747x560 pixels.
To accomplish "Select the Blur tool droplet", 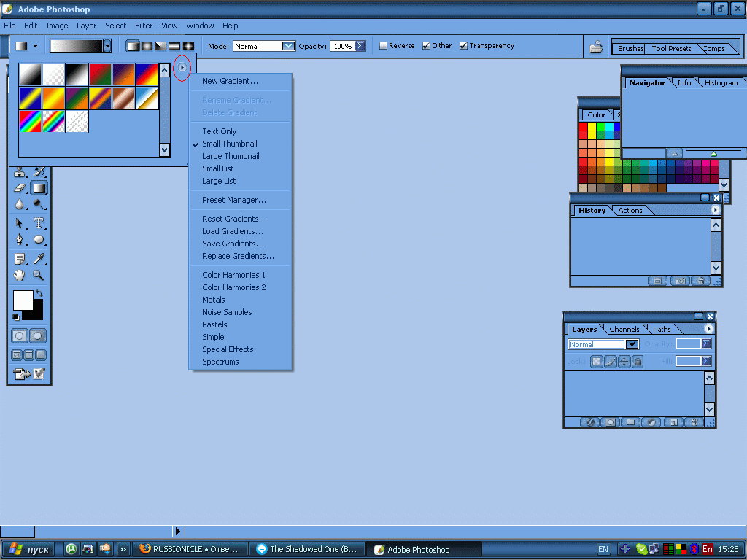I will pos(19,204).
